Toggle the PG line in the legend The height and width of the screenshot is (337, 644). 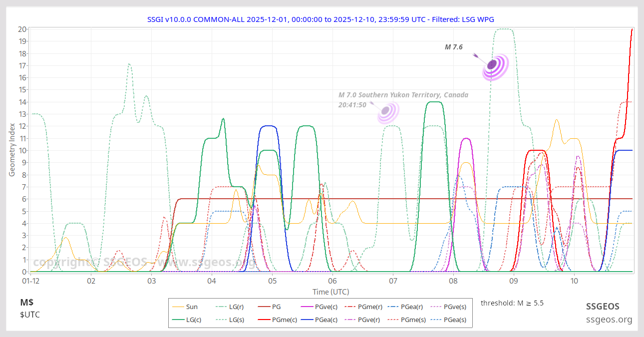coord(270,307)
